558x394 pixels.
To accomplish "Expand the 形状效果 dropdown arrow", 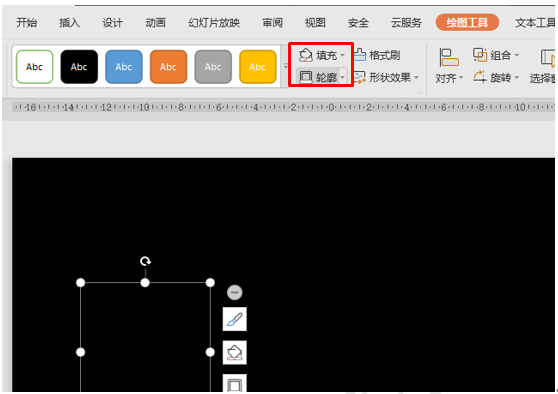I will (x=416, y=77).
